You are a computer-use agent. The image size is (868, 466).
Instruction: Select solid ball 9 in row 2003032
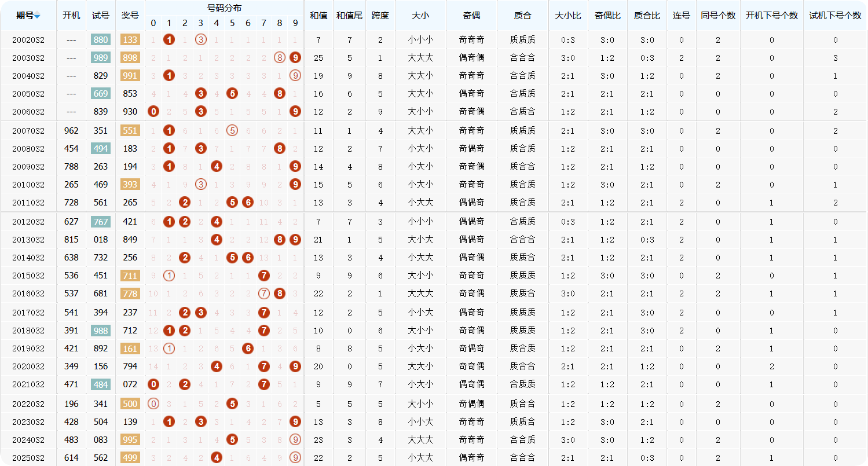(x=295, y=58)
